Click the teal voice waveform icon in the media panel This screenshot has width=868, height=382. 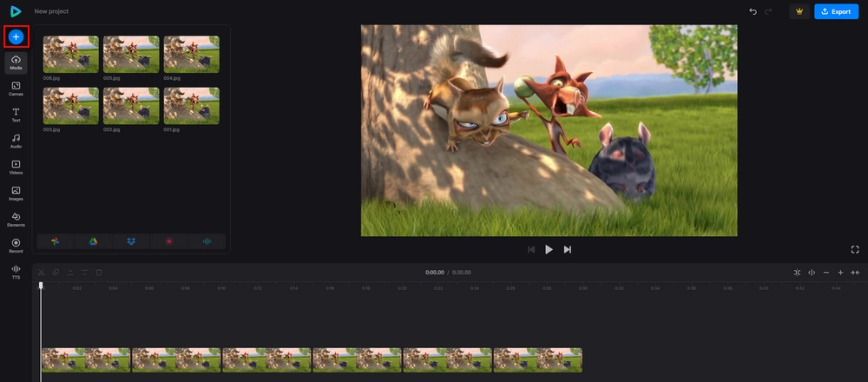click(x=207, y=241)
